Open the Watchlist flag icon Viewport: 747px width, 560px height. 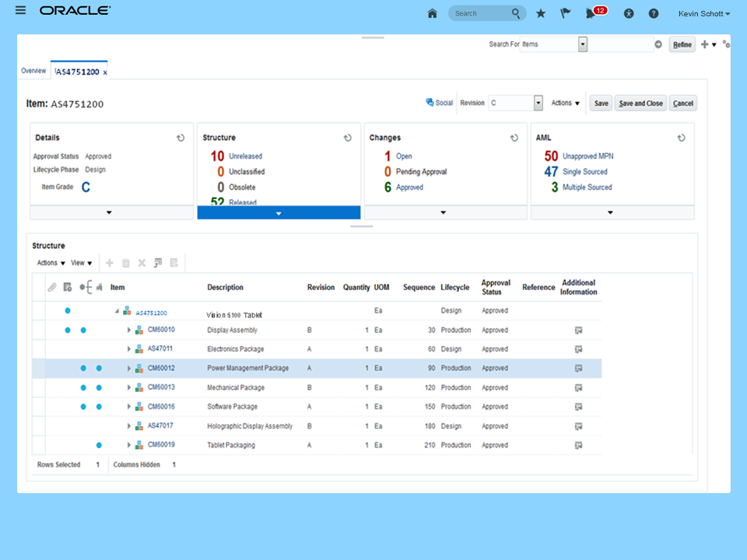(565, 13)
